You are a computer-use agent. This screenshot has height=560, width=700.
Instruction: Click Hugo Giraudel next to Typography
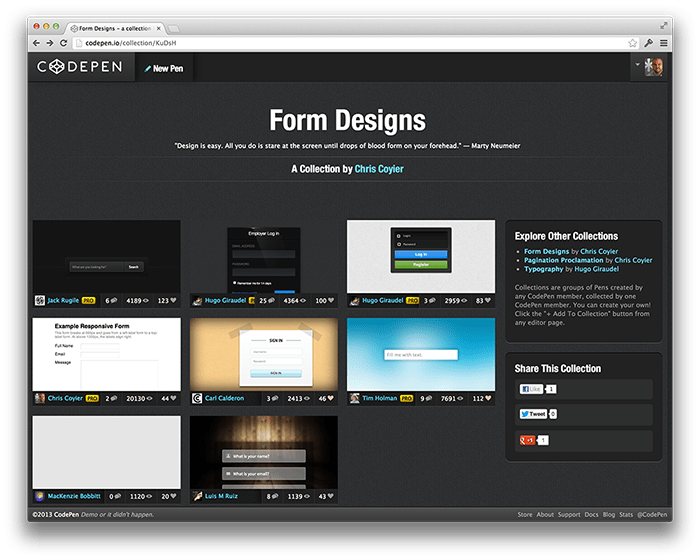(596, 269)
